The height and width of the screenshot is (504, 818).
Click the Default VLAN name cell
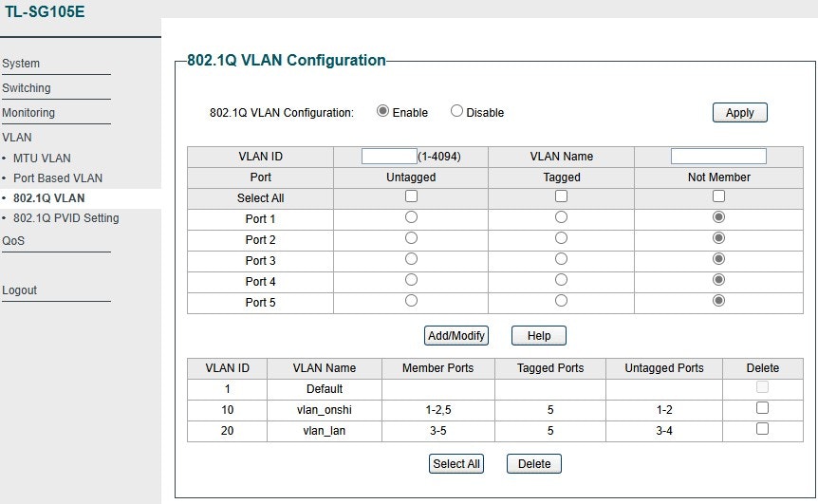pos(325,389)
